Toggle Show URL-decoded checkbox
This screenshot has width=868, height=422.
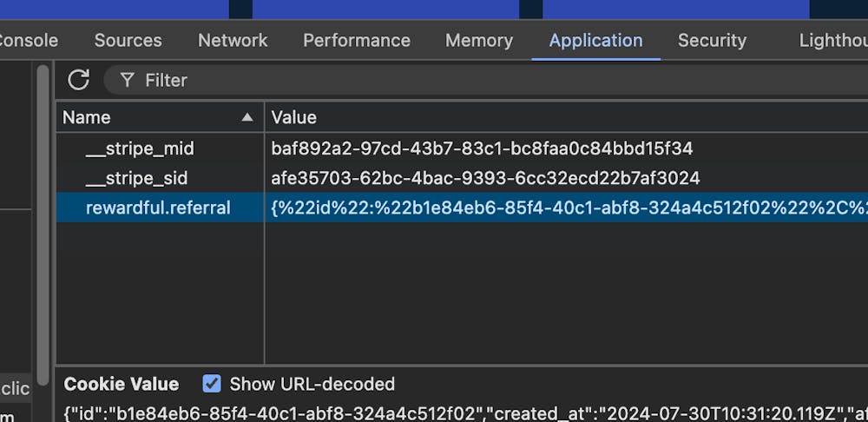coord(211,384)
